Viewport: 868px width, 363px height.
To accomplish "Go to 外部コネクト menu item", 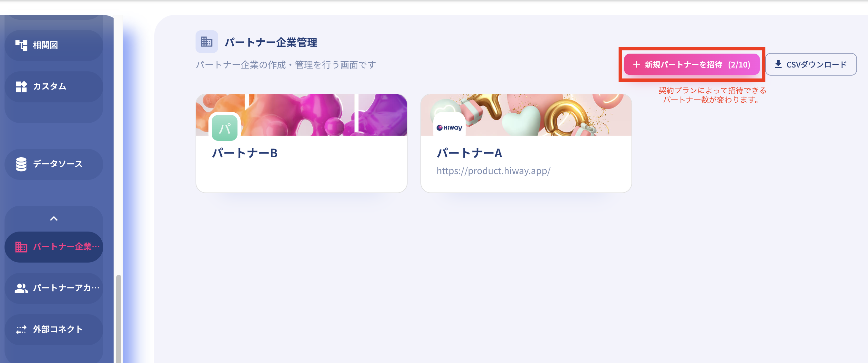I will click(x=54, y=330).
